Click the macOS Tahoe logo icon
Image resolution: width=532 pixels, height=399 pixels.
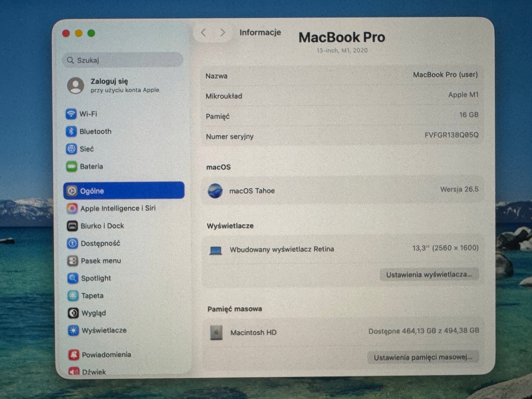(x=215, y=191)
